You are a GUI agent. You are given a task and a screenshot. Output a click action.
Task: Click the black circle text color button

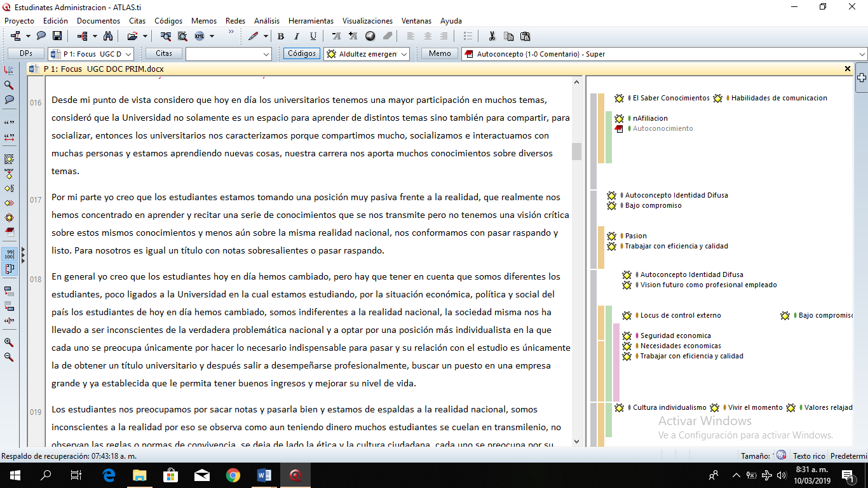pos(370,36)
